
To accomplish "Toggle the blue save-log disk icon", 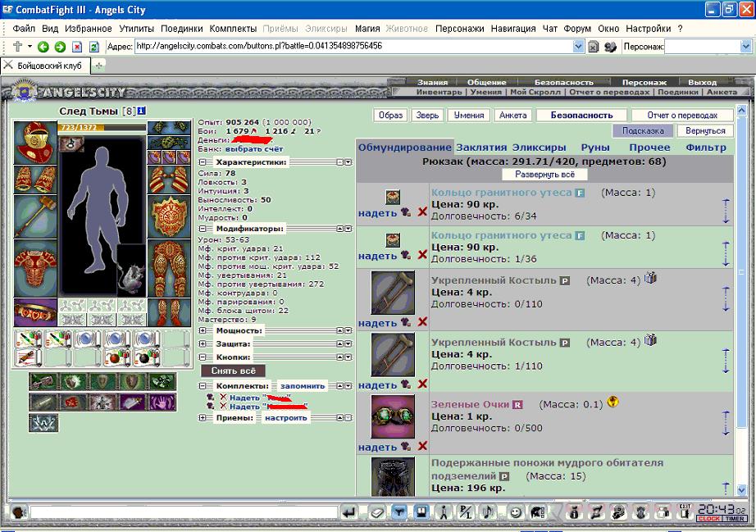I will coord(421,512).
